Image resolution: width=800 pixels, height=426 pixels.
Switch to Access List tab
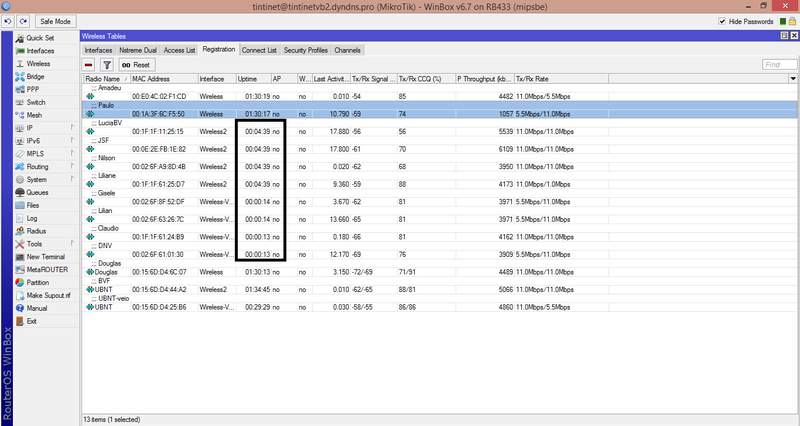[x=180, y=50]
